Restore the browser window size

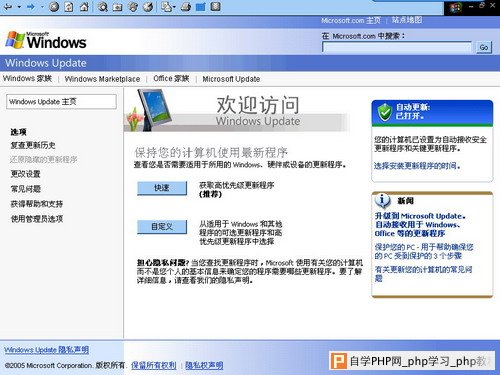[482, 6]
